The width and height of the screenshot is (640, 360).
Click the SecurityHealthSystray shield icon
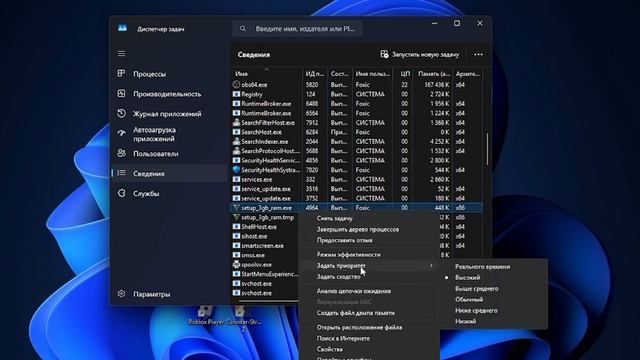[x=236, y=170]
